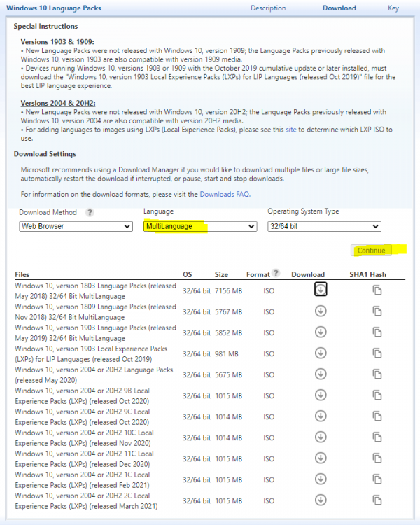This screenshot has height=525, width=420.
Task: Copy SHA1 hash for 1903 LXPs Oct 2019
Action: pos(377,353)
